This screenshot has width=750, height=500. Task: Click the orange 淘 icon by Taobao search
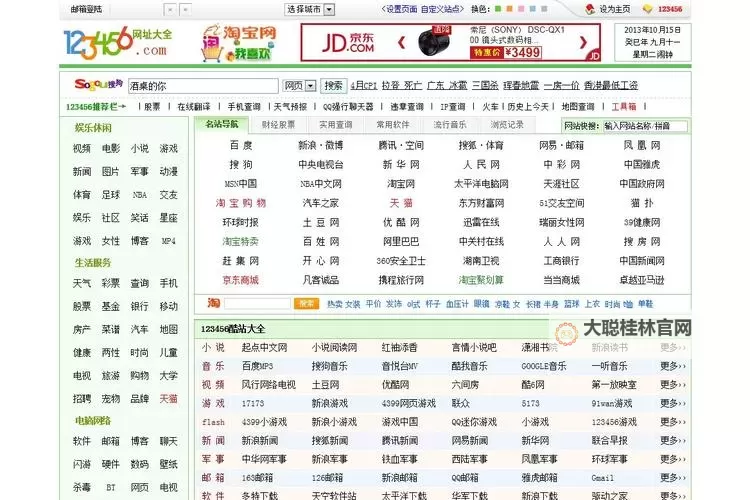coord(213,303)
